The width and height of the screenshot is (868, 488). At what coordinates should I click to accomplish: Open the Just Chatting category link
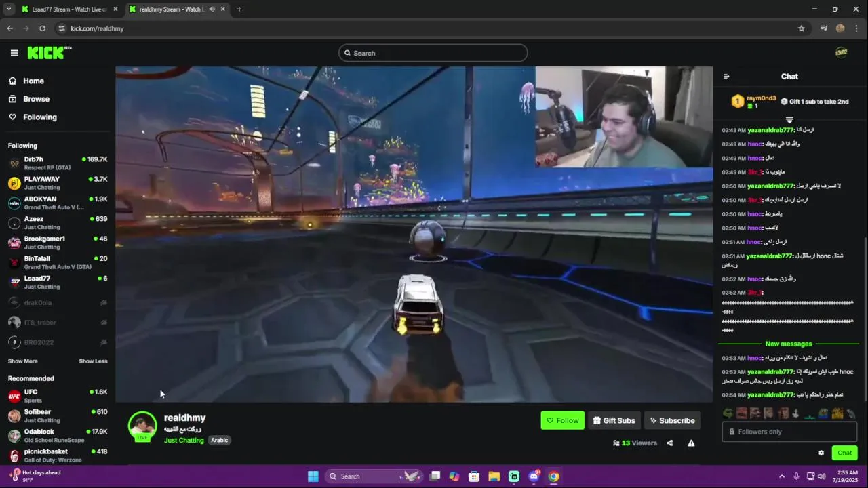[x=184, y=441]
